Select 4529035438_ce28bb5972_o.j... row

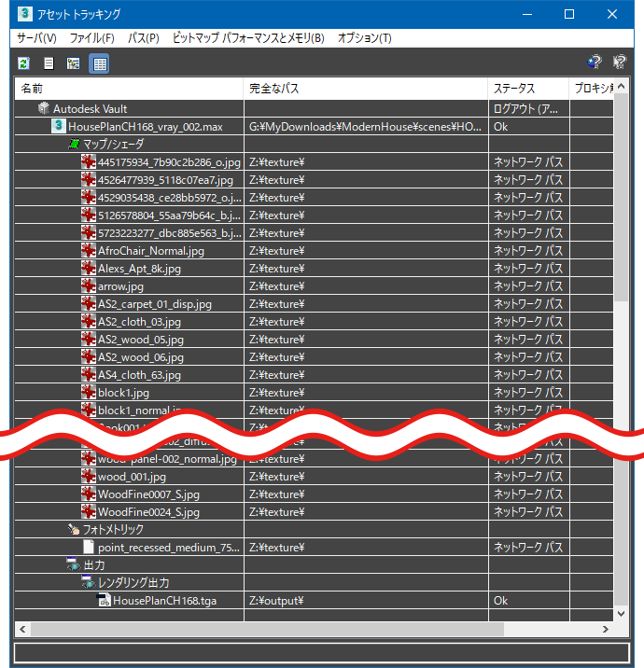click(315, 197)
